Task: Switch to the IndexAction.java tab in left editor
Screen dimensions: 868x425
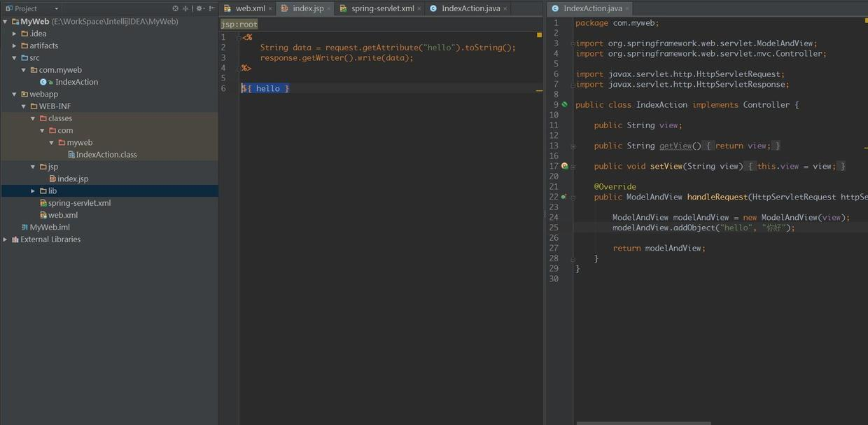Action: pos(470,8)
